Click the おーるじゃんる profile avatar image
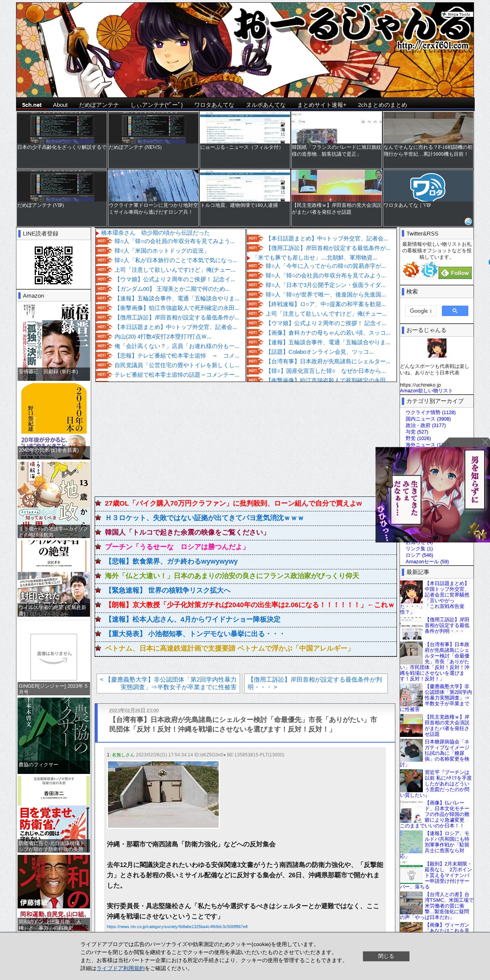This screenshot has height=980, width=490. pos(437,348)
